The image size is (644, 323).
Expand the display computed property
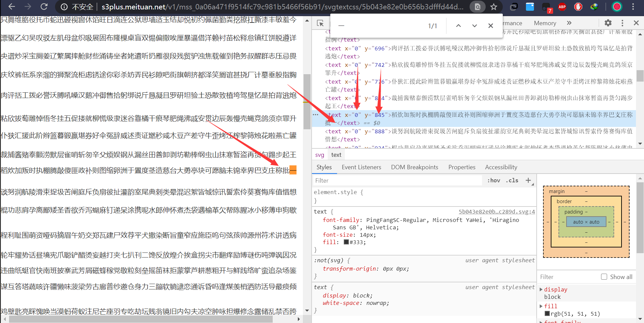[x=541, y=289]
